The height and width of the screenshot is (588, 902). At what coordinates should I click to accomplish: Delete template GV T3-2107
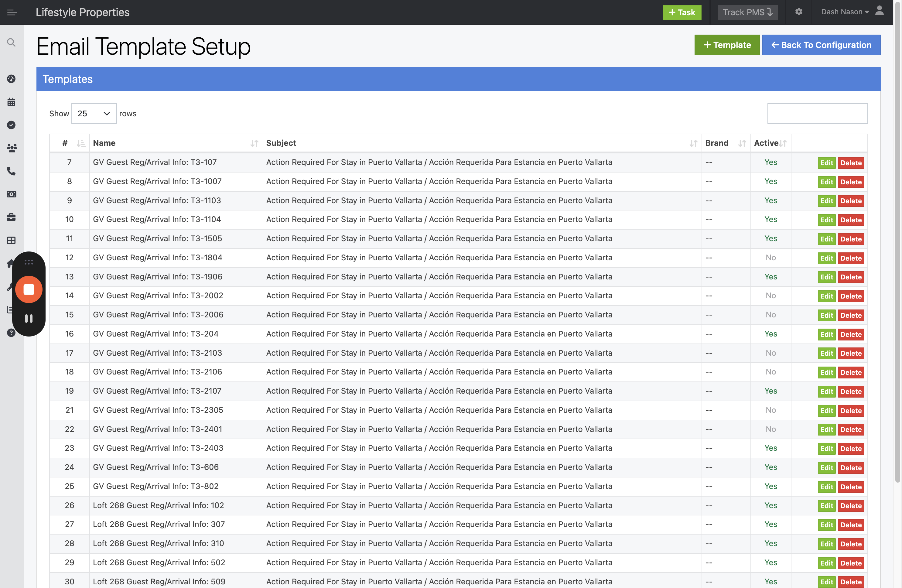tap(851, 391)
